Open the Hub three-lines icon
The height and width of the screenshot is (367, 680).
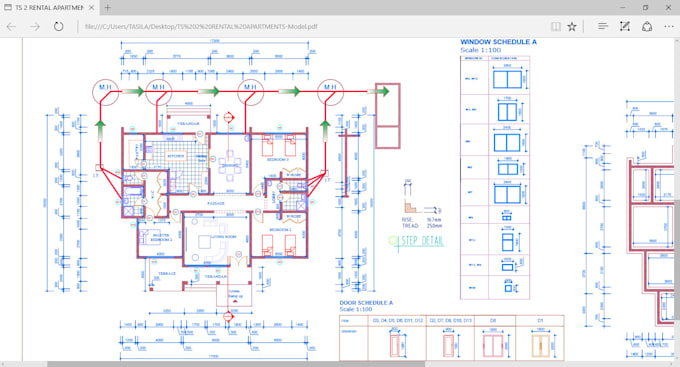tap(602, 26)
